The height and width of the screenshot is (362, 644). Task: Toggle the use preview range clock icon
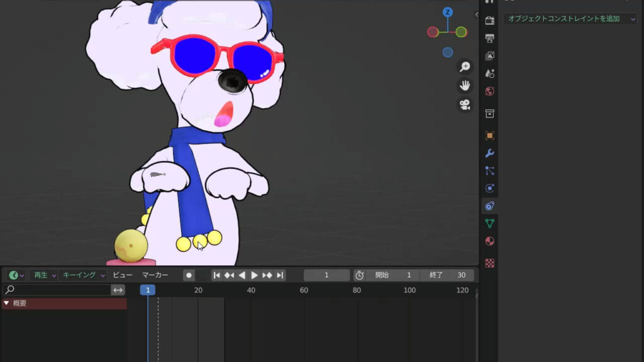[x=359, y=275]
